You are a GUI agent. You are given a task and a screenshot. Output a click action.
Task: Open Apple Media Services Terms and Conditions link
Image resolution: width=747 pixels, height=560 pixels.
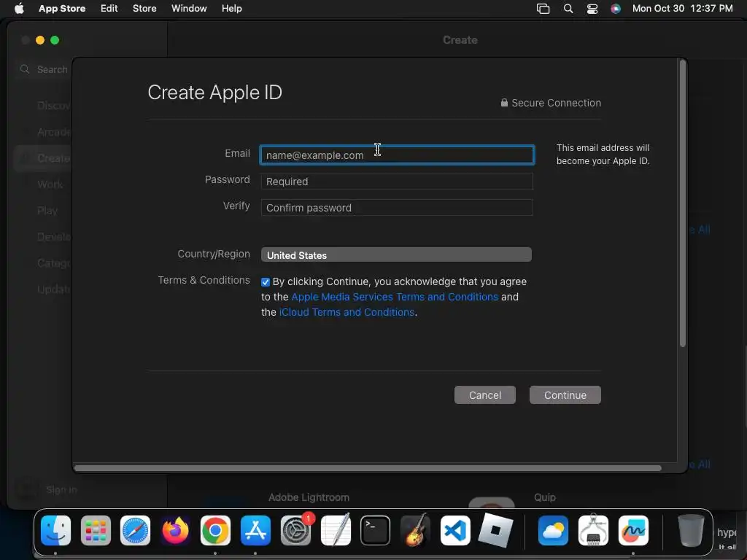tap(395, 297)
